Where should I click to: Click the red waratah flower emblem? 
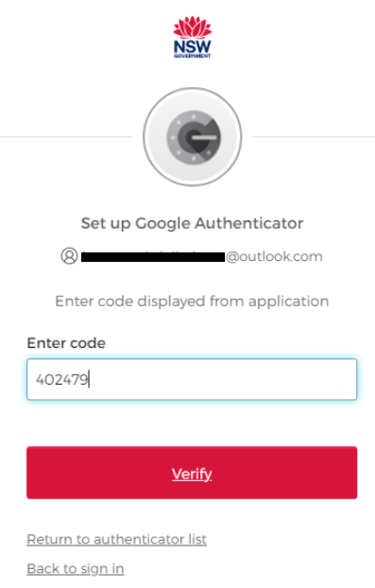pos(192,27)
